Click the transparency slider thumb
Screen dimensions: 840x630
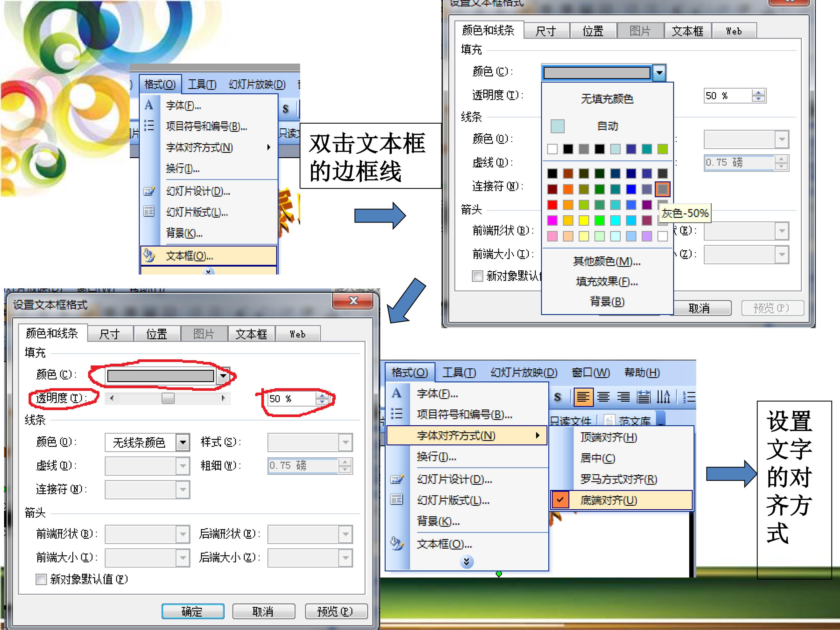[168, 398]
